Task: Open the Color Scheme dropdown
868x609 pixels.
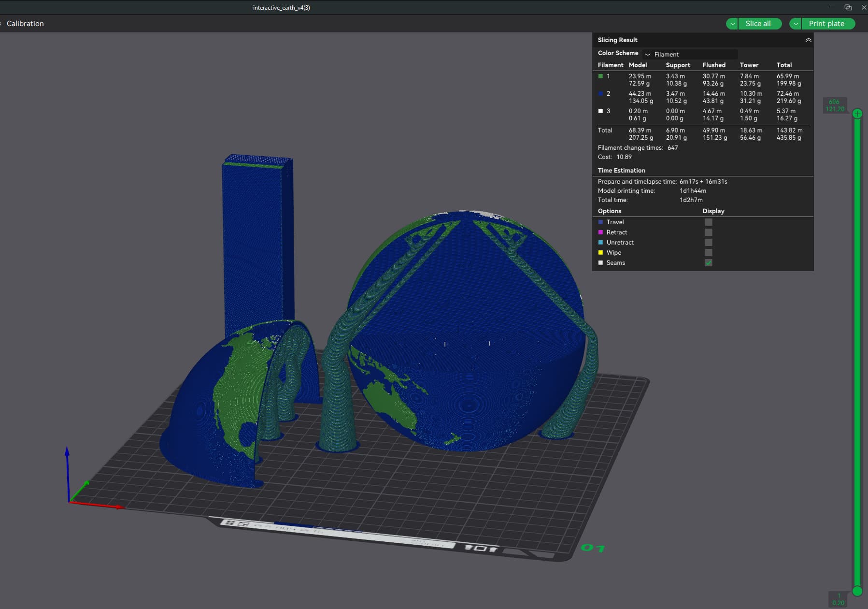Action: [691, 54]
